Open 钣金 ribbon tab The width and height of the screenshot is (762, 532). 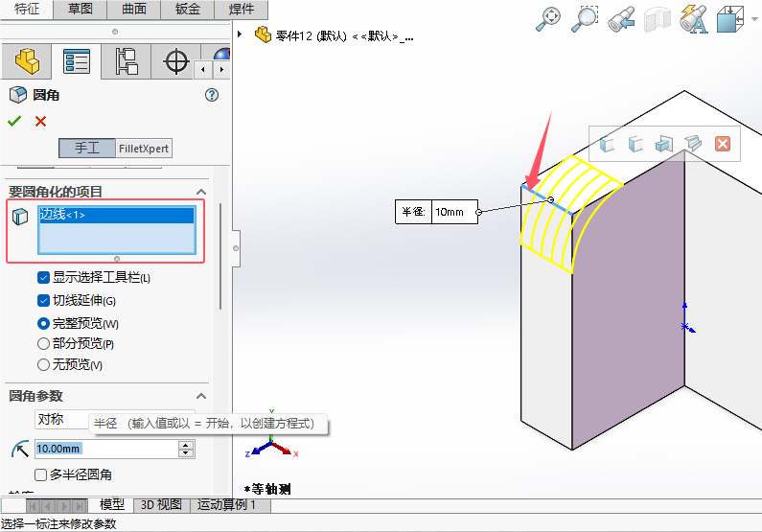[x=188, y=9]
